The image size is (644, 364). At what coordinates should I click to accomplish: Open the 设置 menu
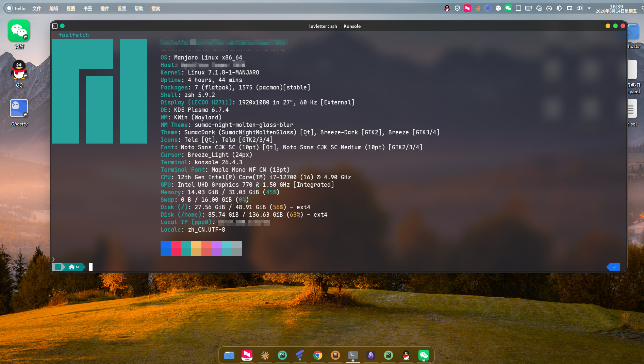[x=122, y=9]
